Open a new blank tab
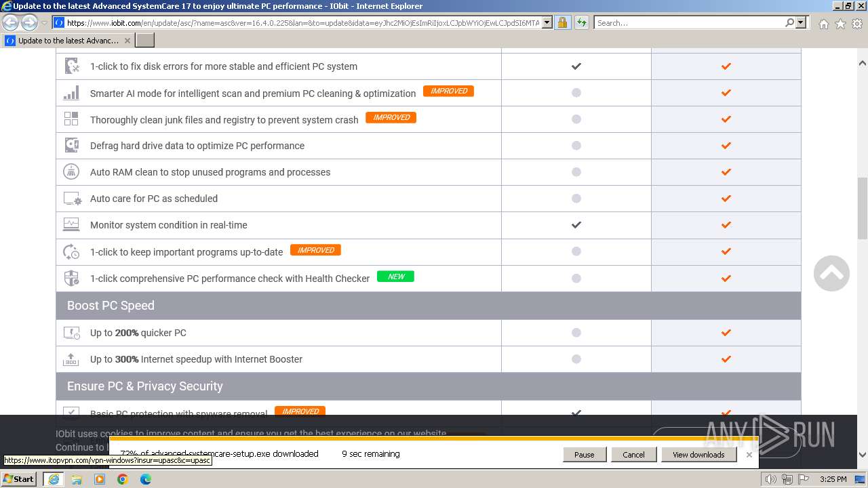 point(145,41)
